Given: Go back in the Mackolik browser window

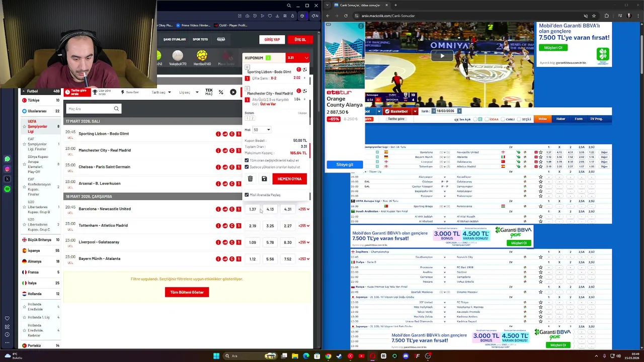Looking at the screenshot, I should pyautogui.click(x=328, y=16).
